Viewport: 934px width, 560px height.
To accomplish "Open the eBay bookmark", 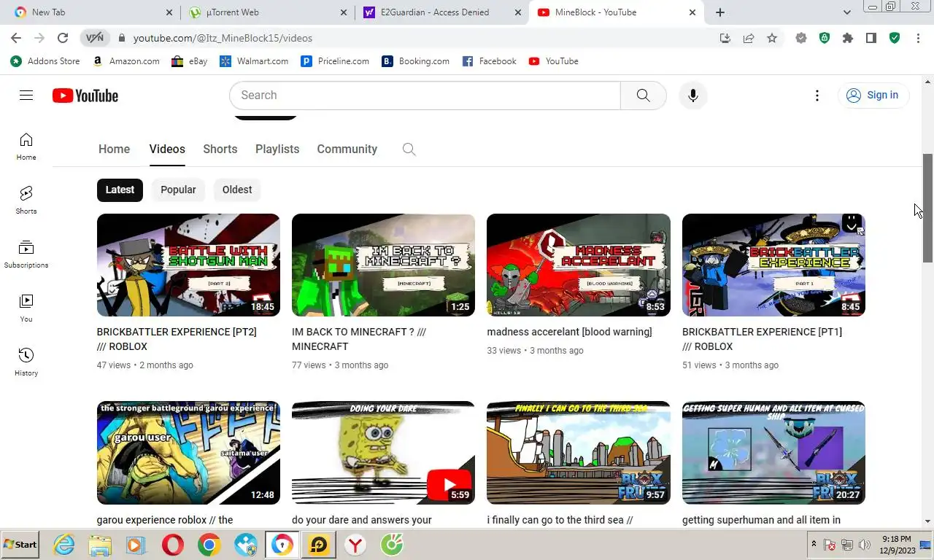I will [190, 61].
